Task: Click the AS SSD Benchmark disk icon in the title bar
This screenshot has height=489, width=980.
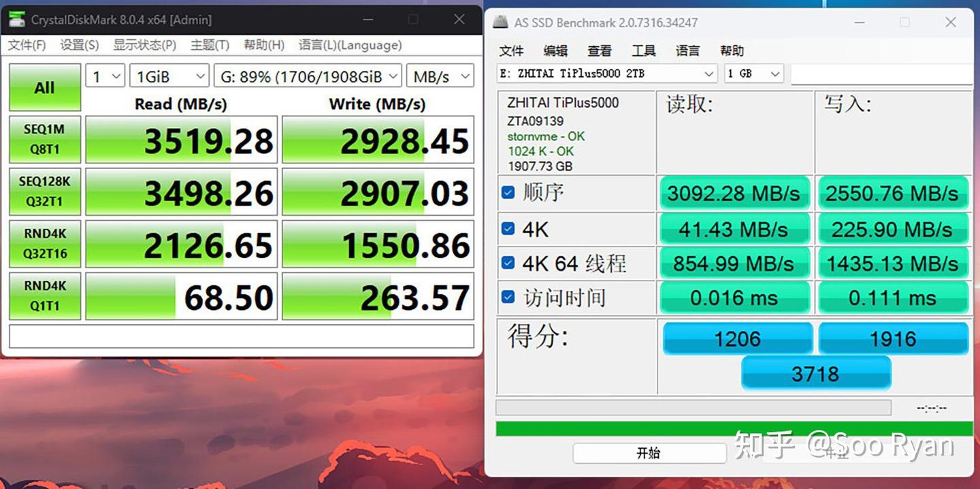Action: pyautogui.click(x=501, y=22)
